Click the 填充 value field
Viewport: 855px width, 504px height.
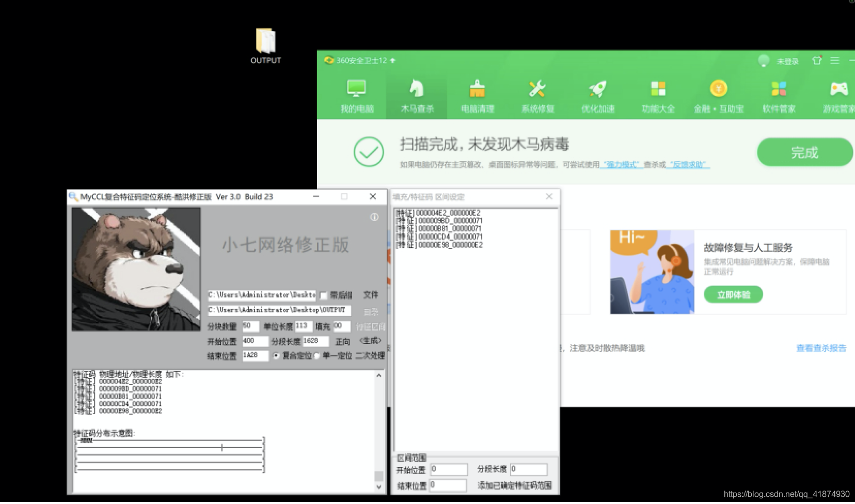341,326
